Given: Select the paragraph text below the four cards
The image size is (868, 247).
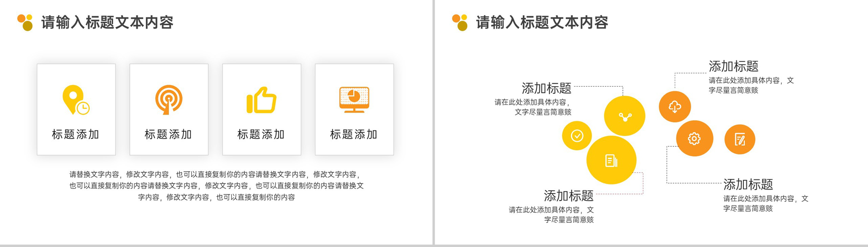Looking at the screenshot, I should tap(216, 186).
